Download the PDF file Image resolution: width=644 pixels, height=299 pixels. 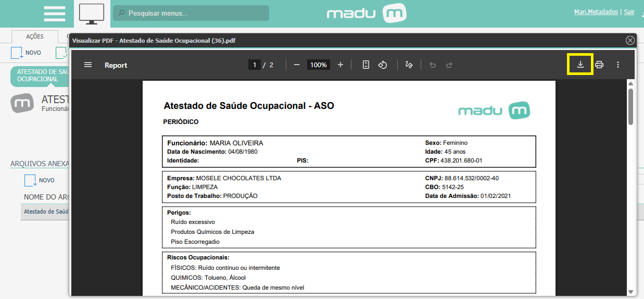click(580, 65)
